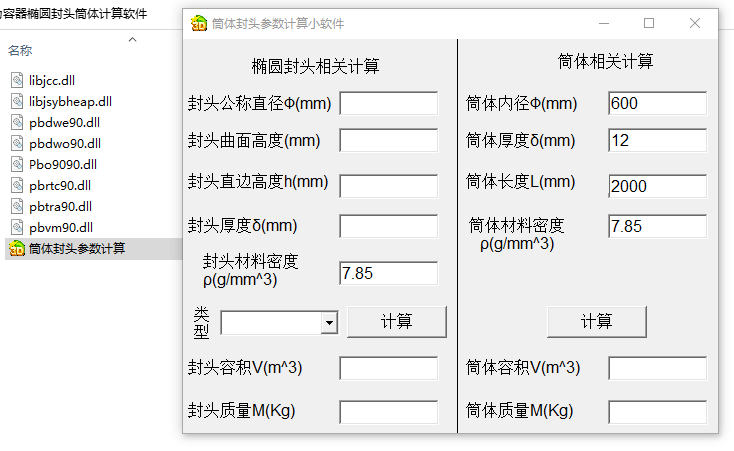
Task: Click the 筒体长度L field showing 2000
Action: 657,185
